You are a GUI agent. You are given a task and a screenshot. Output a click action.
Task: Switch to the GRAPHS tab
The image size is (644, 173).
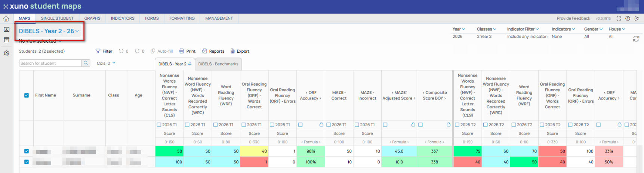92,18
